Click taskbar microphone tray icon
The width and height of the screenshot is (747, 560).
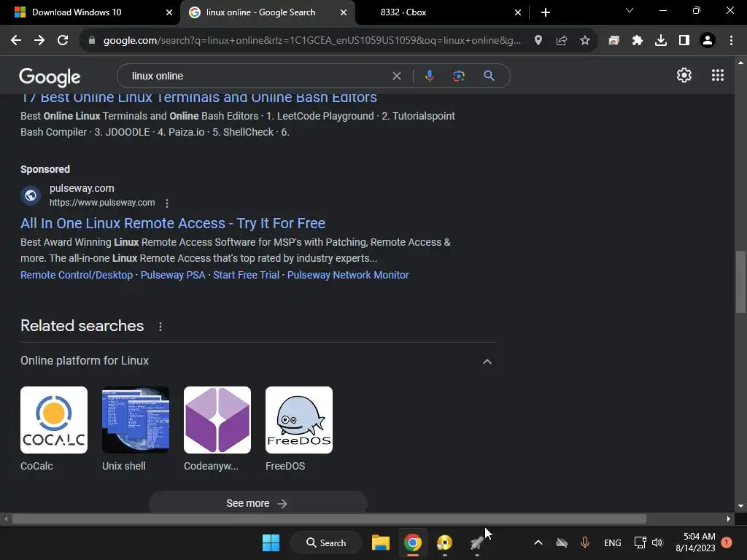click(585, 542)
